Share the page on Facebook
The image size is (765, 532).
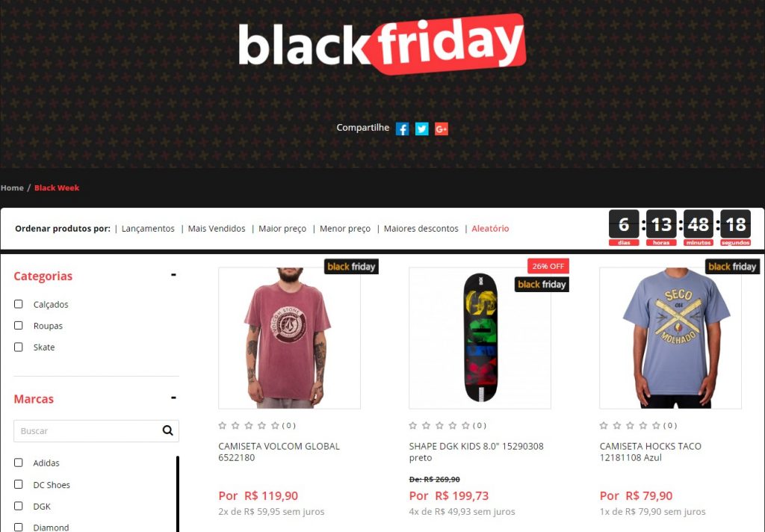(x=402, y=129)
